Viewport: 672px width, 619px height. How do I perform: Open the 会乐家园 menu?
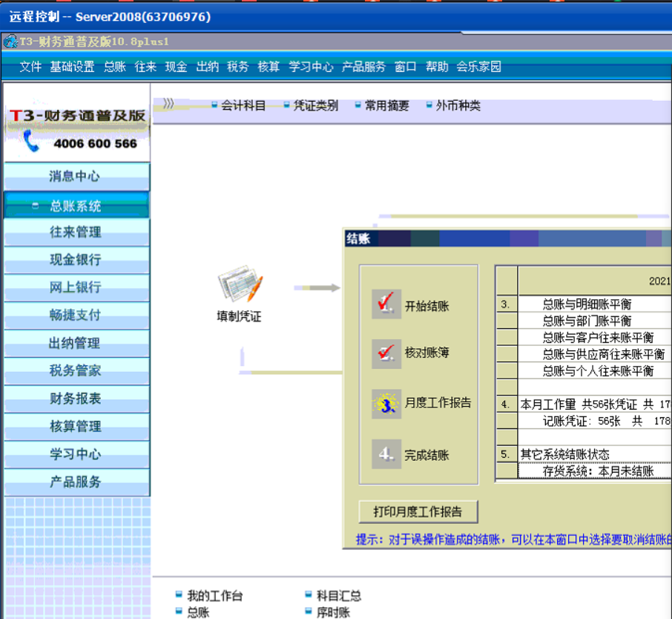(478, 67)
